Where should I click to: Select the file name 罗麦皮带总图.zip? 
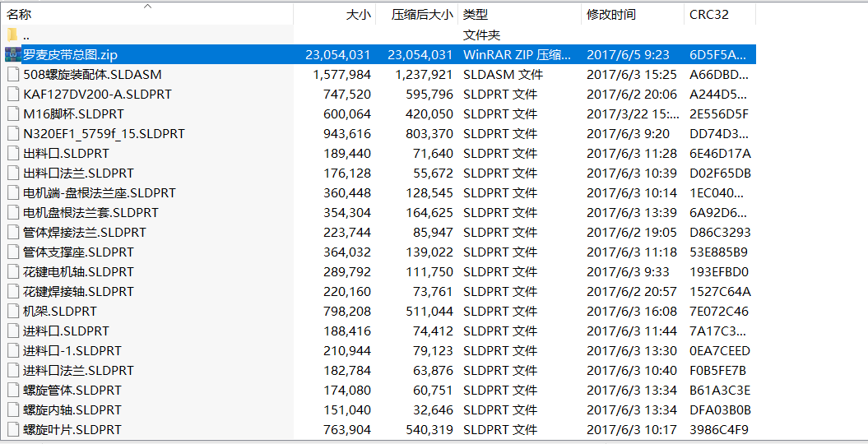click(70, 55)
